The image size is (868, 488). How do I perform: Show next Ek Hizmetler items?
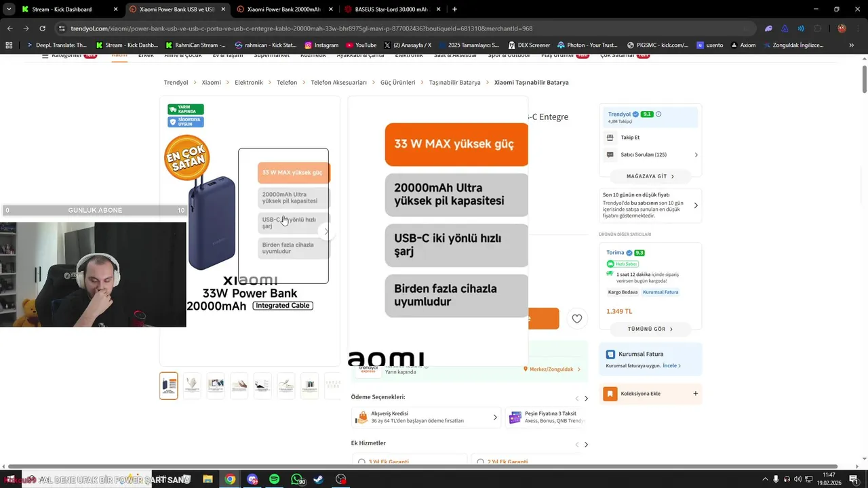586,445
